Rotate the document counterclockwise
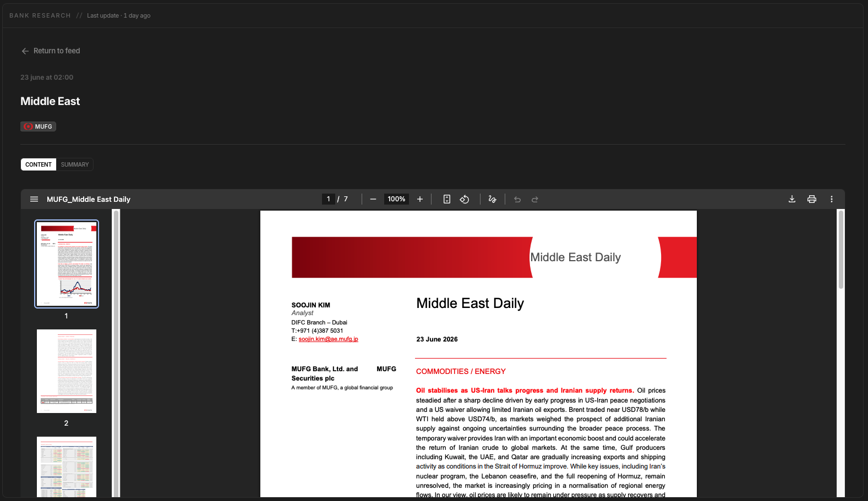This screenshot has width=868, height=501. 465,199
